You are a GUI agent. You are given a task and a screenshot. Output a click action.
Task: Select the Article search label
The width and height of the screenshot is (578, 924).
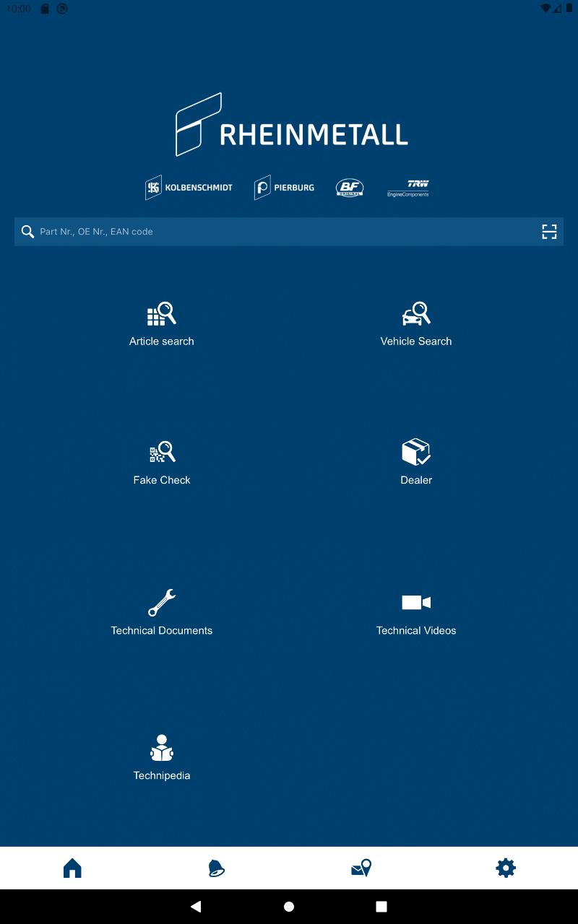tap(162, 341)
